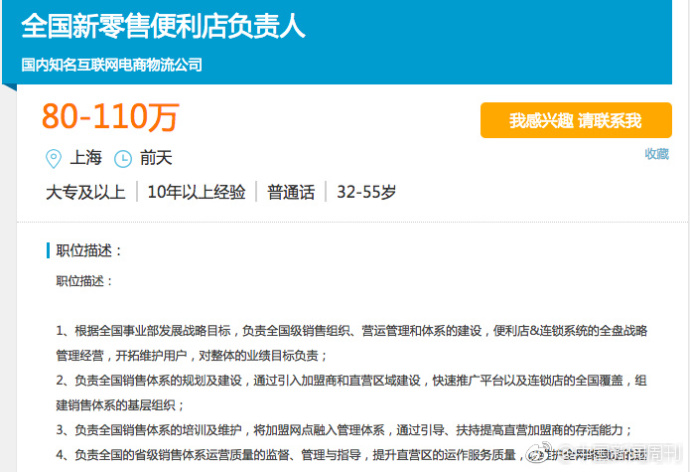The image size is (690, 472).
Task: Click the job title 全国新零售便利店负责人
Action: tap(163, 26)
